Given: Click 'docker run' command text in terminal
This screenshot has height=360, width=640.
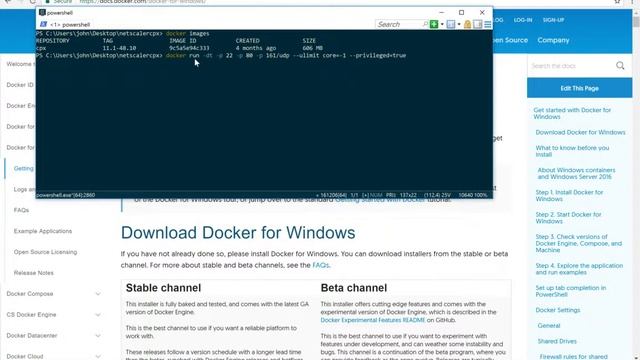Looking at the screenshot, I should pyautogui.click(x=182, y=56).
